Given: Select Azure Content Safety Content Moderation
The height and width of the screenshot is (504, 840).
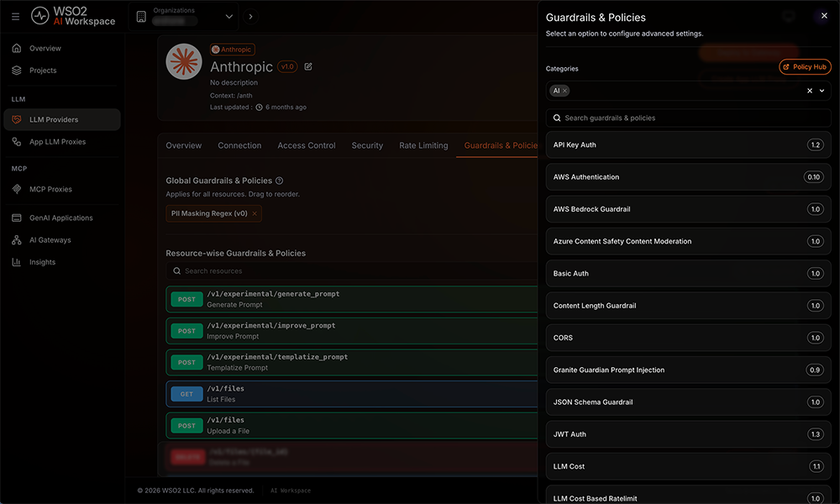Looking at the screenshot, I should click(689, 242).
